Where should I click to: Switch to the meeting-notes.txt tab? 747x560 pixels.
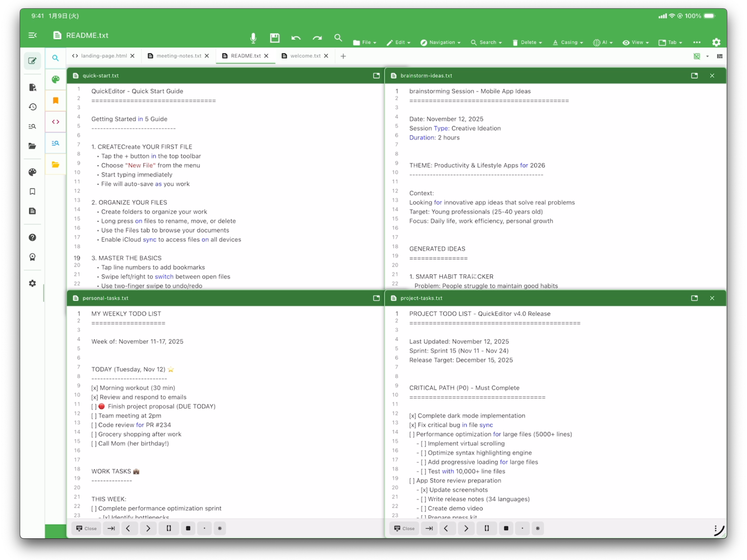point(178,56)
